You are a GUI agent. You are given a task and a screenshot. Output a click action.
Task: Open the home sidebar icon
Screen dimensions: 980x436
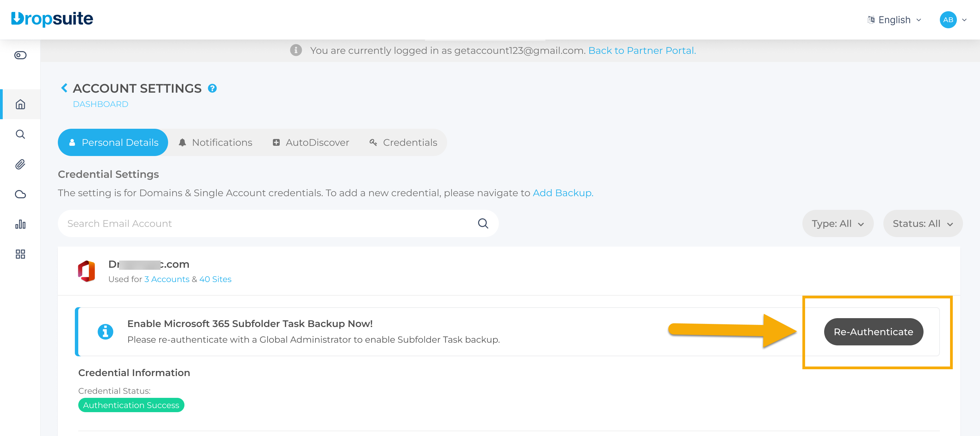20,104
